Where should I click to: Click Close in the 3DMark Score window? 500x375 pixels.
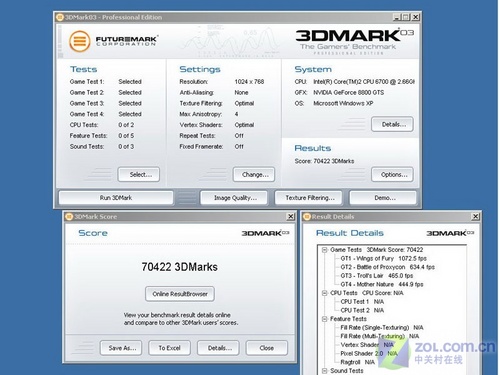click(x=267, y=348)
